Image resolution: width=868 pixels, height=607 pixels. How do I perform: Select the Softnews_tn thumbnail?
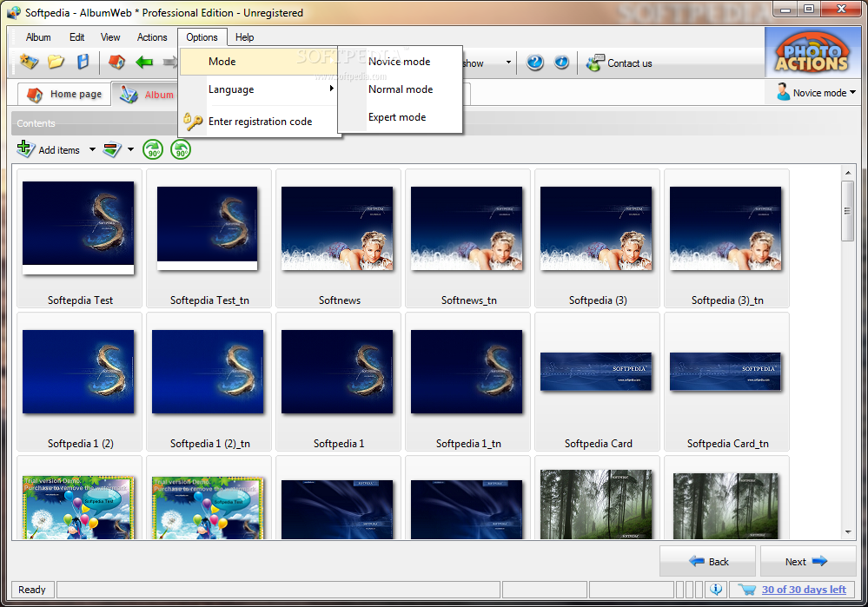pyautogui.click(x=467, y=239)
